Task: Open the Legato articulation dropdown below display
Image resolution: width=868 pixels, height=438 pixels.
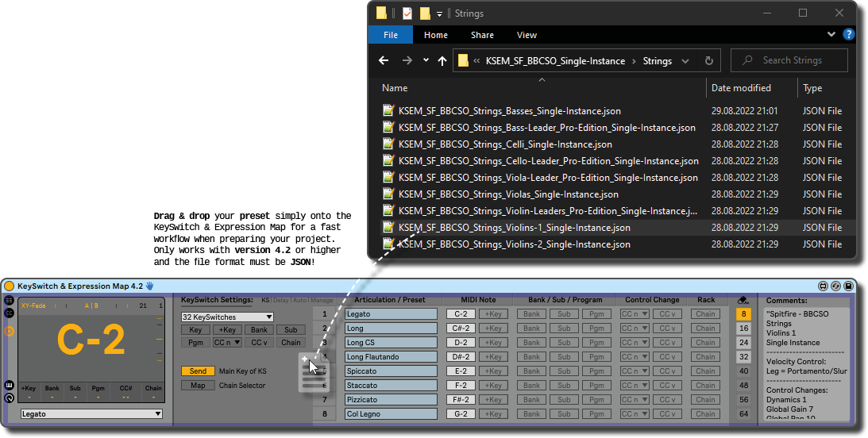Action: pos(91,413)
